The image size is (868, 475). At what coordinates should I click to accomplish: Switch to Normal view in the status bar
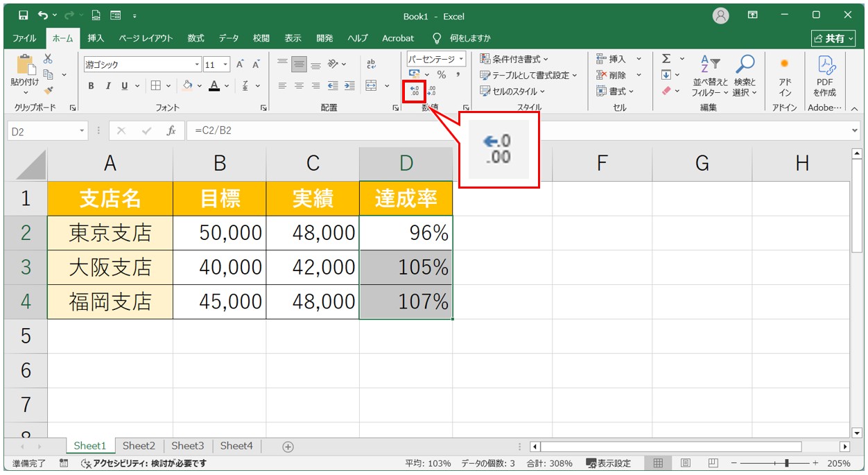659,463
